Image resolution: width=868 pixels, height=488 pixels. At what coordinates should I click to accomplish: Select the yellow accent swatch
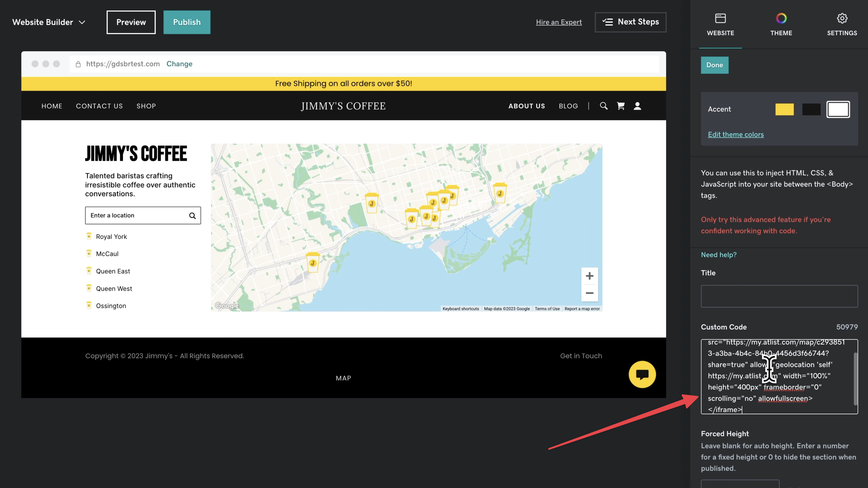pos(784,109)
